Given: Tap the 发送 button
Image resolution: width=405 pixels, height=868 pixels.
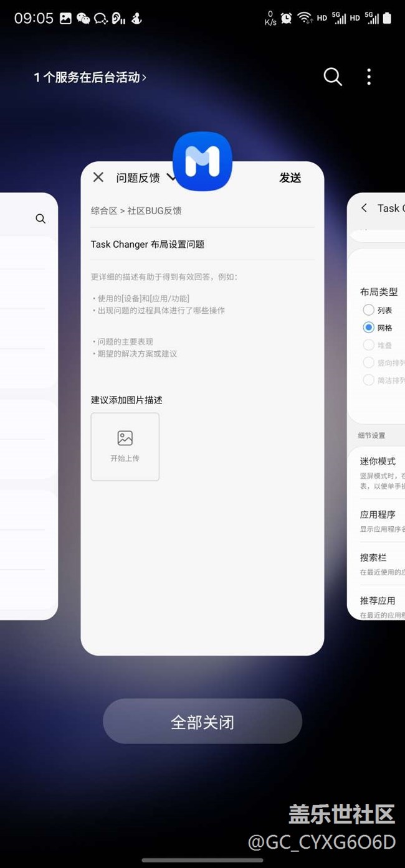Looking at the screenshot, I should [290, 177].
